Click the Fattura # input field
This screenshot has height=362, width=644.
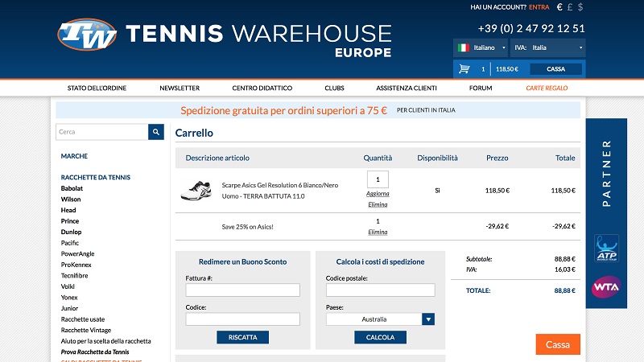point(242,290)
